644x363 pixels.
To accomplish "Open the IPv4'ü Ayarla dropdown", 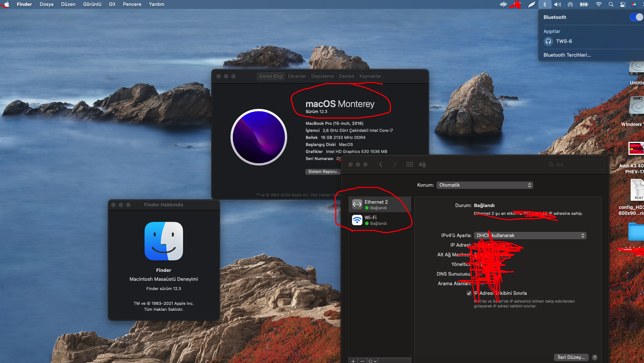I will [530, 236].
